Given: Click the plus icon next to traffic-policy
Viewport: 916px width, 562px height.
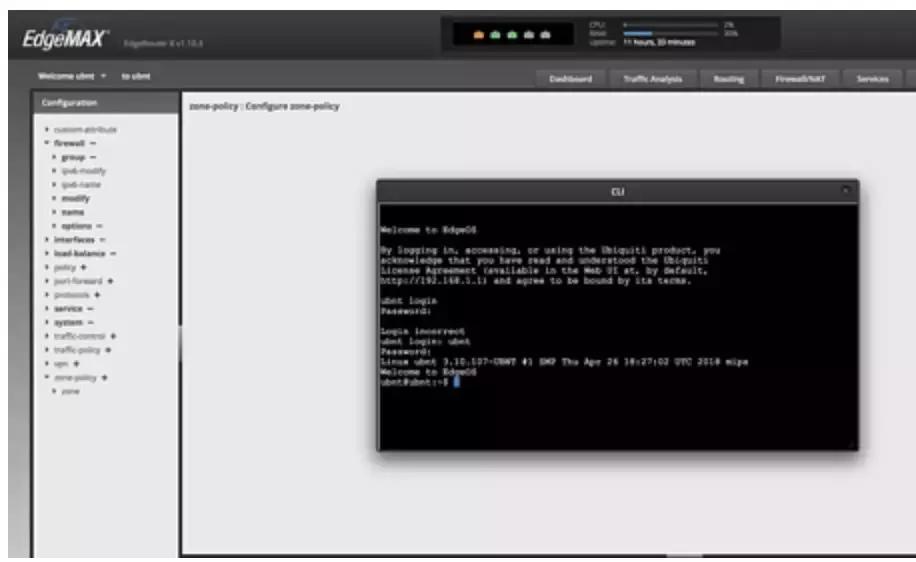Looking at the screenshot, I should pos(107,350).
